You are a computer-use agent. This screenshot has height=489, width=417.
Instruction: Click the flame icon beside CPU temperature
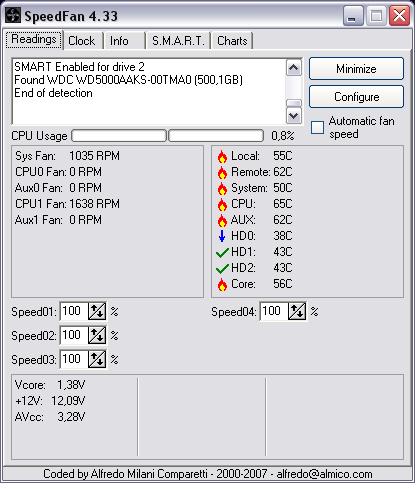point(222,204)
